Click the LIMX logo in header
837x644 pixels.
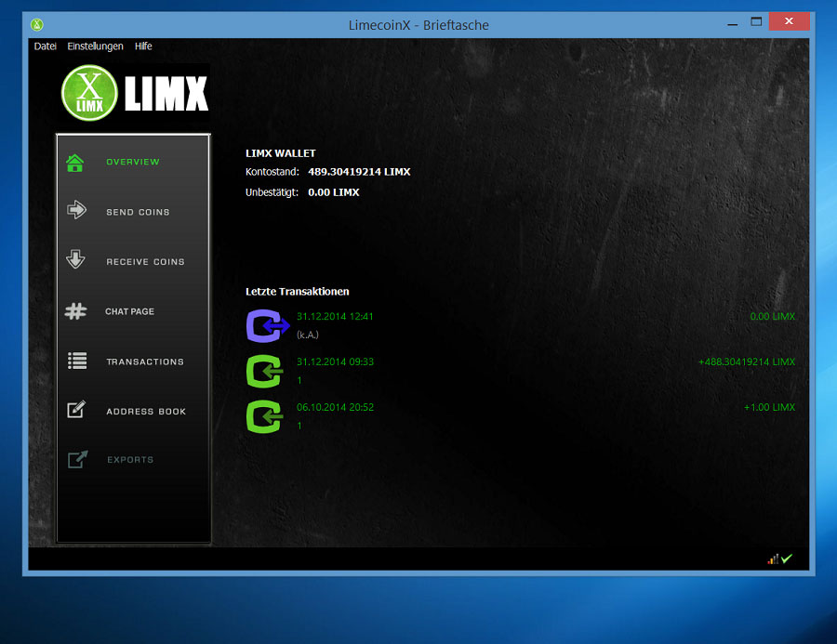point(135,94)
